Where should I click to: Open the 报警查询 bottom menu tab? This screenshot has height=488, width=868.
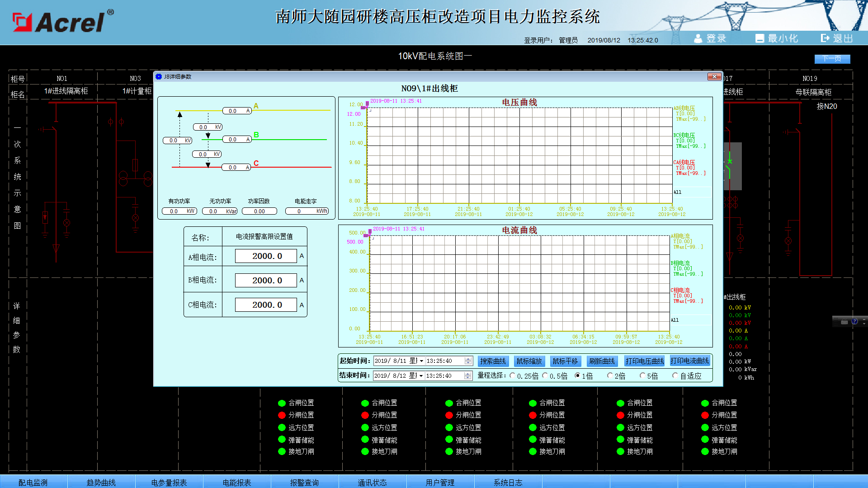(x=304, y=482)
